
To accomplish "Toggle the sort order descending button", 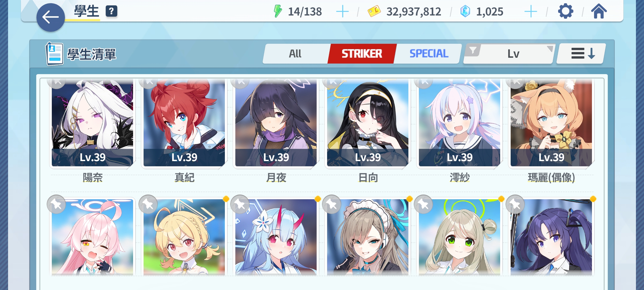I will (581, 54).
